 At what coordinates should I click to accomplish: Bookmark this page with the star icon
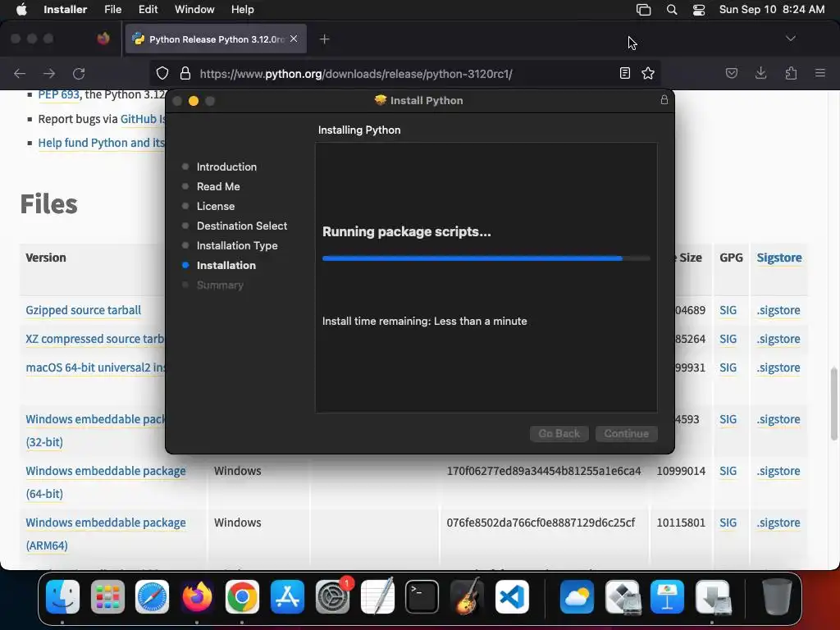coord(648,73)
